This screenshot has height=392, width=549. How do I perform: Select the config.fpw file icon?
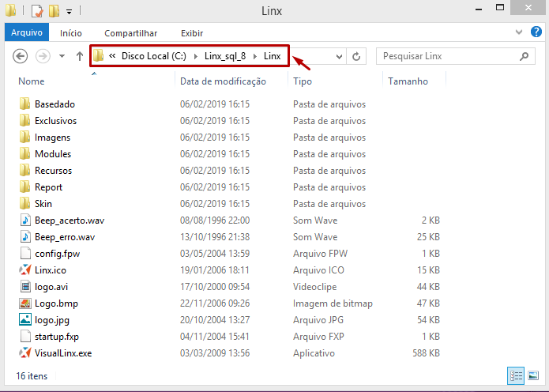point(24,253)
